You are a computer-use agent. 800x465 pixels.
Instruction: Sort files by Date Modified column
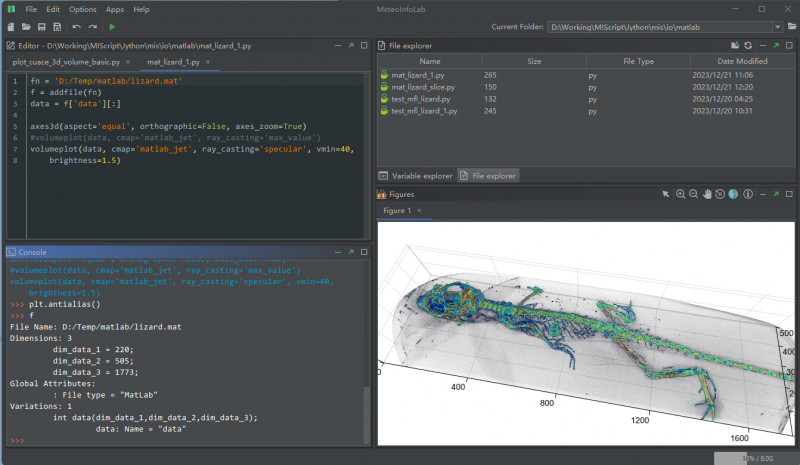point(744,61)
